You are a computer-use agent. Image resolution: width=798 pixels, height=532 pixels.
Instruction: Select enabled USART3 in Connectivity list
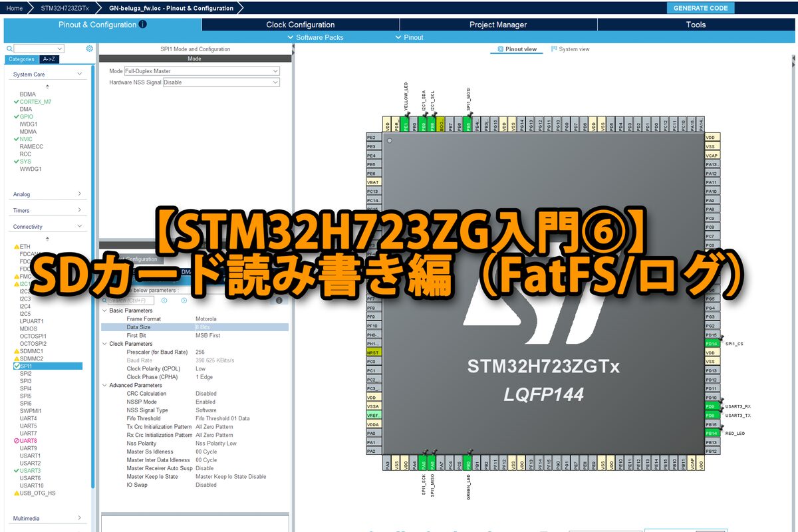30,471
